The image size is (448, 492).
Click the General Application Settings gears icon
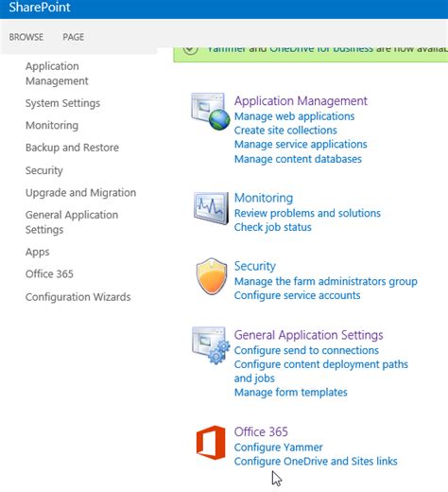(x=211, y=345)
